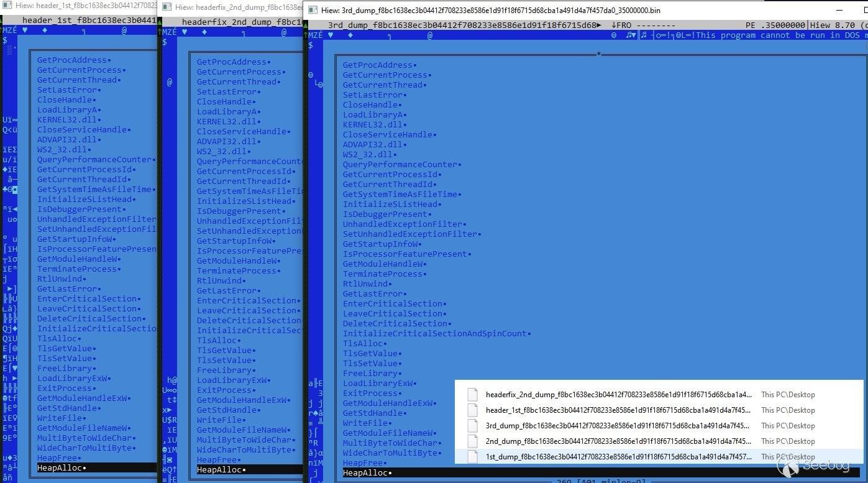Click the app icon in the 3rd_dump Hiew title bar
Viewport: 868px width, 483px height.
tap(313, 10)
